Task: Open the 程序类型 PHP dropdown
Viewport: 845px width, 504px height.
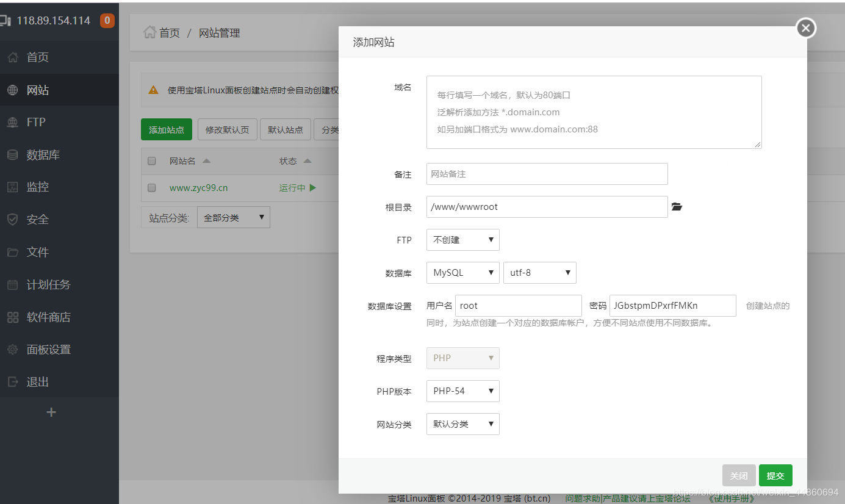Action: 463,358
